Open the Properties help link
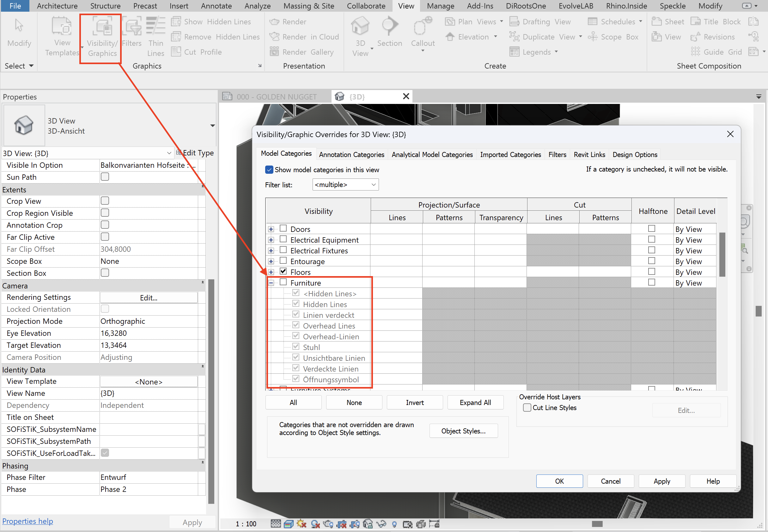The width and height of the screenshot is (768, 532). (28, 521)
